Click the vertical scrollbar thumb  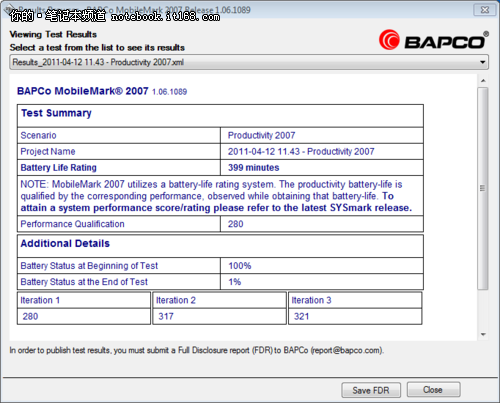[x=483, y=188]
